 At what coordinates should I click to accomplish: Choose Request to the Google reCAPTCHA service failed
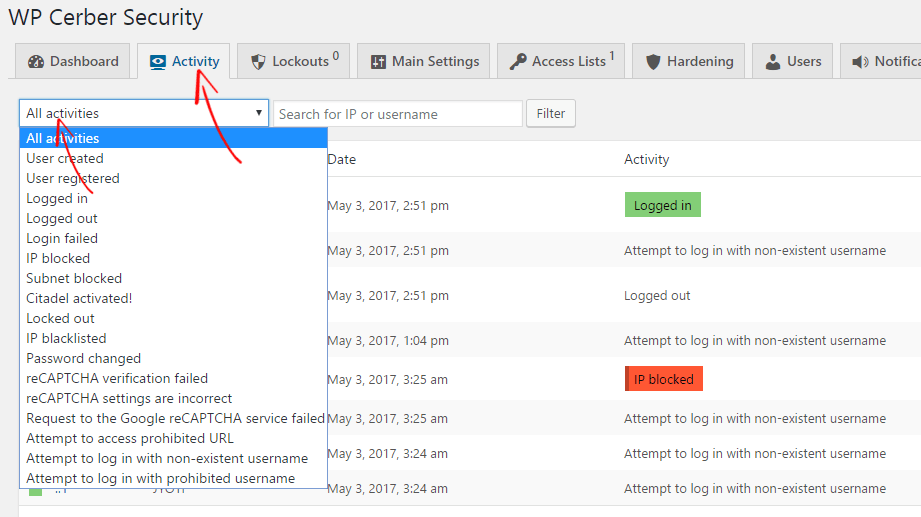click(173, 418)
